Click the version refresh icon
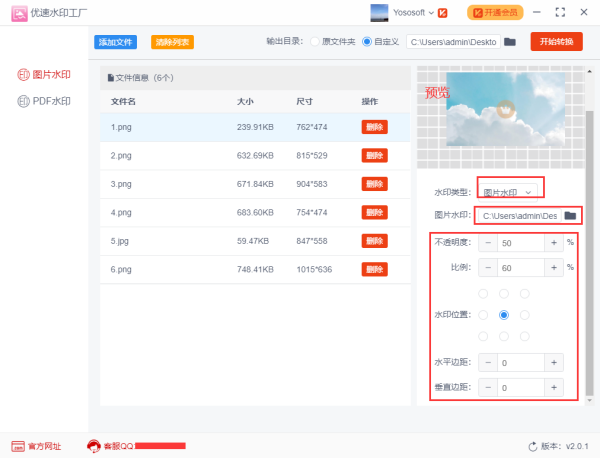Image resolution: width=600 pixels, height=458 pixels. pyautogui.click(x=532, y=446)
